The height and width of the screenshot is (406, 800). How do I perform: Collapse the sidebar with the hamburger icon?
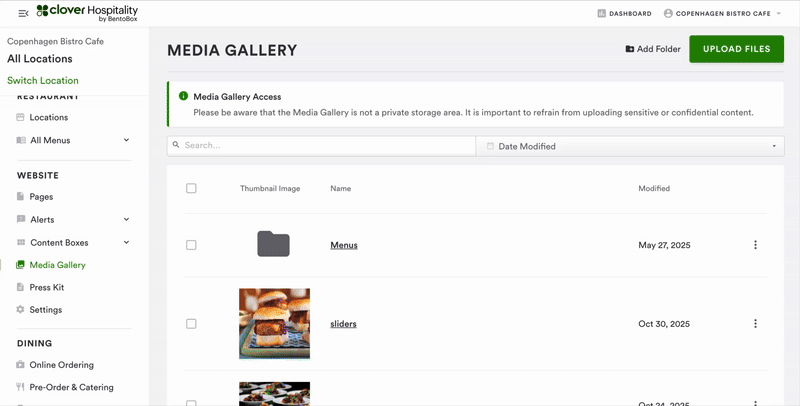click(23, 13)
